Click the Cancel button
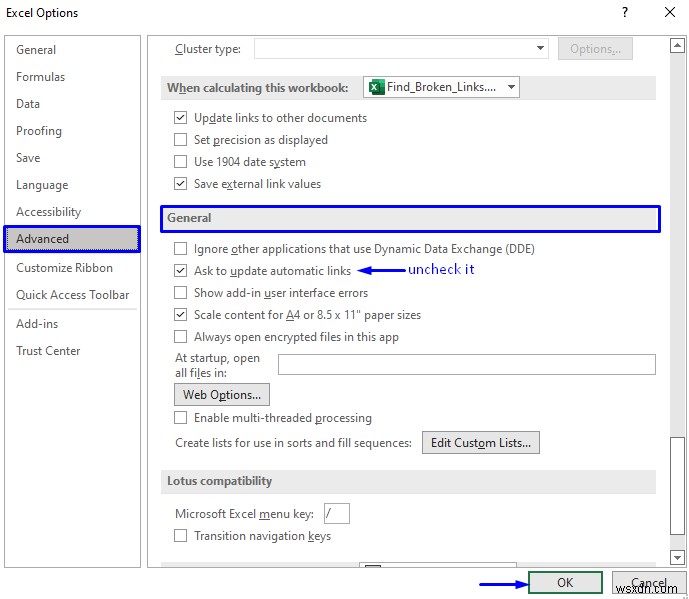This screenshot has height=599, width=689. pyautogui.click(x=649, y=583)
